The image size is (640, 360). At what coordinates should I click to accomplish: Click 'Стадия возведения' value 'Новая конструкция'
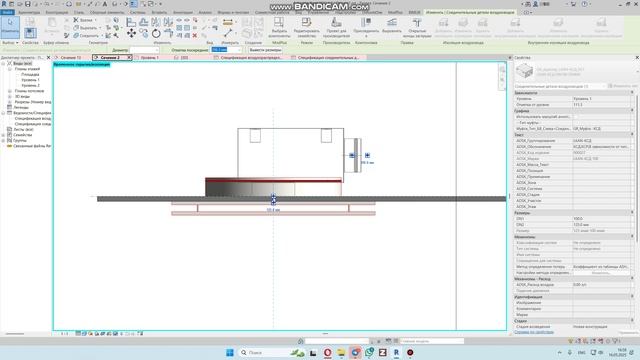(x=601, y=327)
